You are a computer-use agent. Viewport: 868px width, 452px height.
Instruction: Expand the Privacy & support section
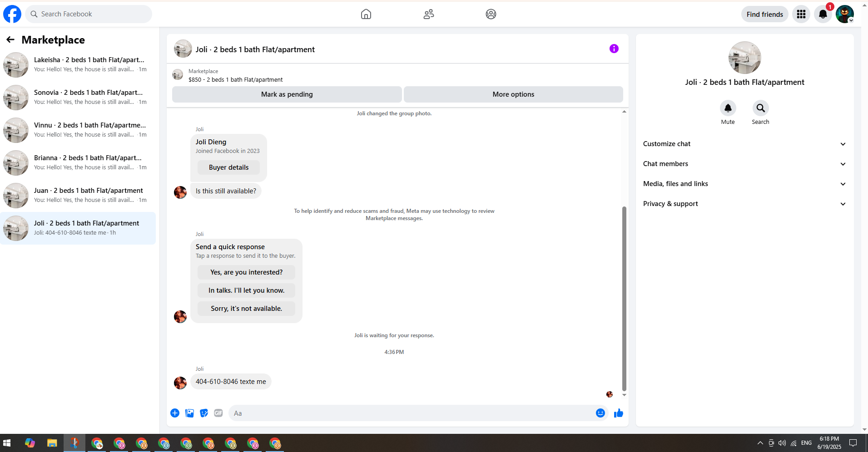click(x=745, y=204)
